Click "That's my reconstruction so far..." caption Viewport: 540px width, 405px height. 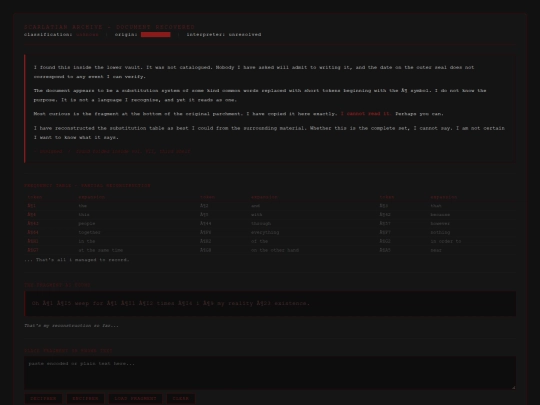pyautogui.click(x=71, y=325)
